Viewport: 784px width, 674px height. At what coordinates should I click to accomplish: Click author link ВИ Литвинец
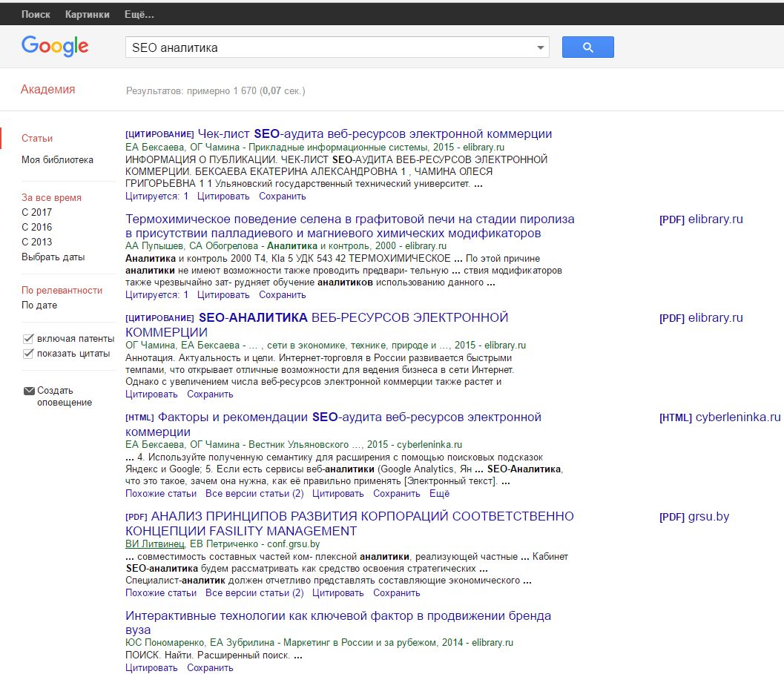155,544
